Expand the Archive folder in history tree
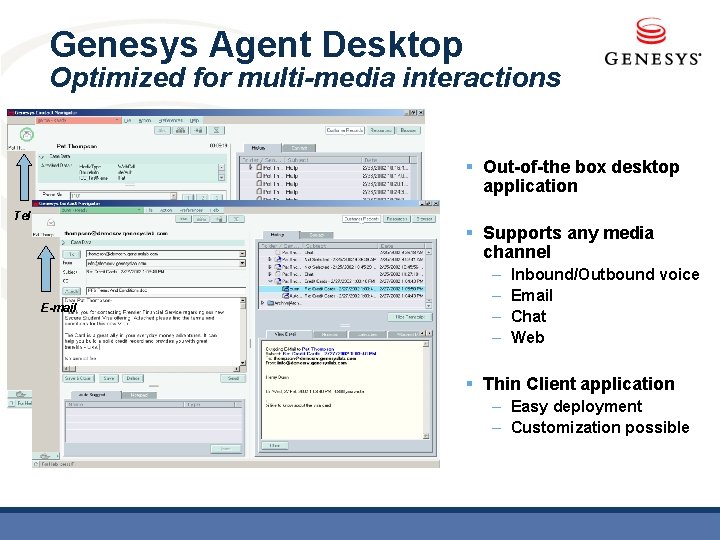 point(263,303)
